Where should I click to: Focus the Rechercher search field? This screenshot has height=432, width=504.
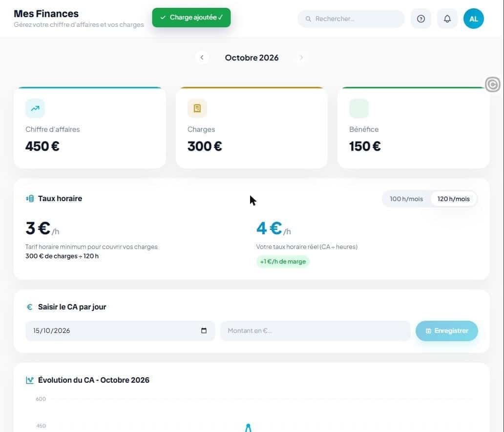click(351, 19)
